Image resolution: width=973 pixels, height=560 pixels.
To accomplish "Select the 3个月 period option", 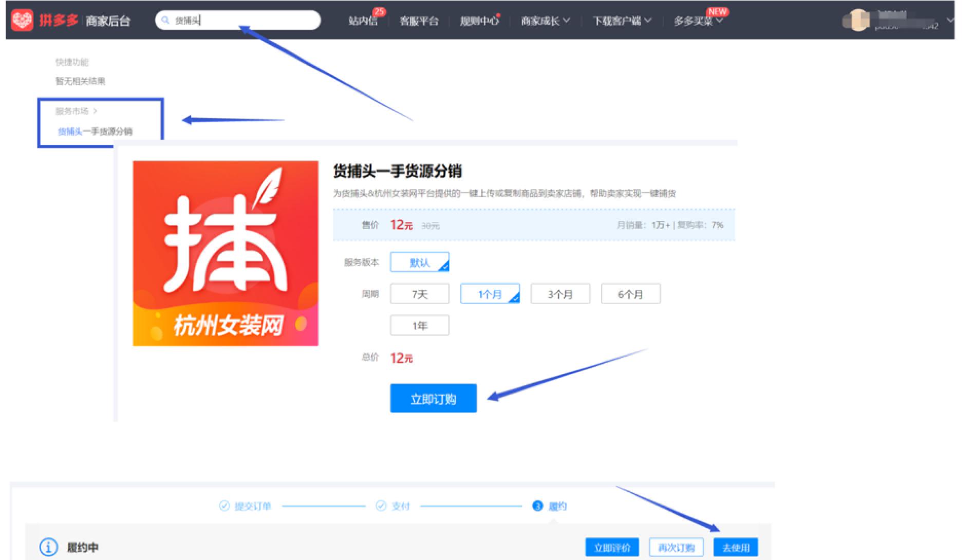I will pos(560,294).
